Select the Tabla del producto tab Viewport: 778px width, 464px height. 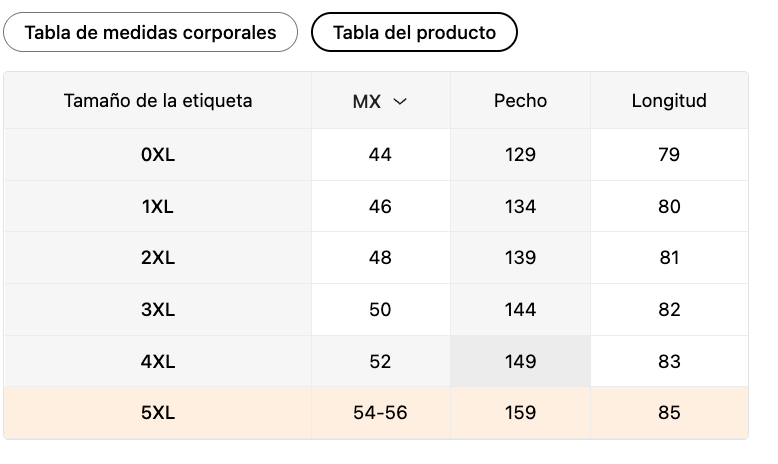click(414, 32)
